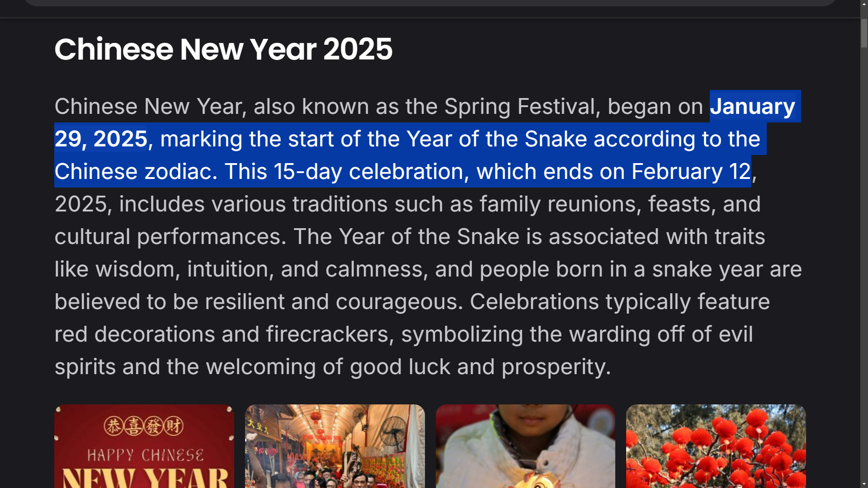Open the child in white coat thumbnail
868x488 pixels.
pyautogui.click(x=525, y=446)
